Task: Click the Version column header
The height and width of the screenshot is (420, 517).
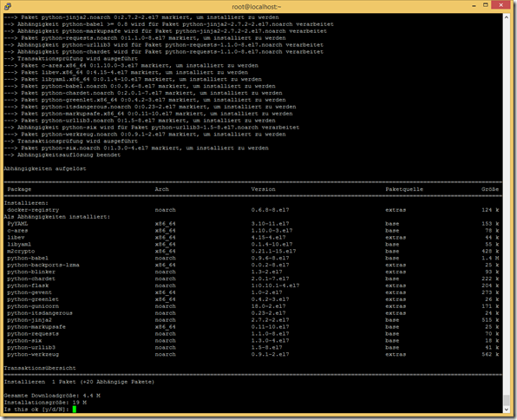Action: (x=263, y=189)
